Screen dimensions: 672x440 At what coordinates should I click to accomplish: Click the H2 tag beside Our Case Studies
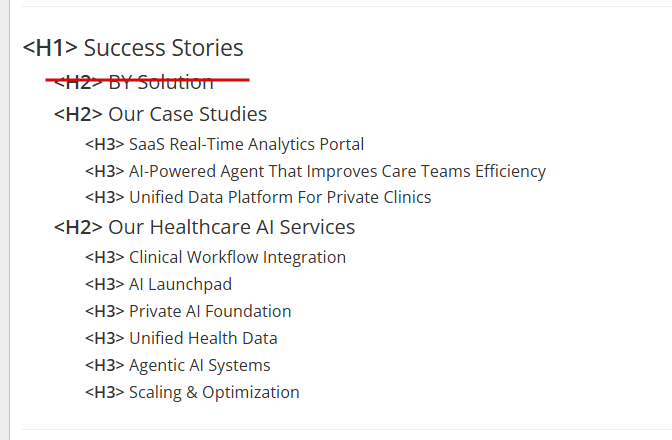click(78, 114)
